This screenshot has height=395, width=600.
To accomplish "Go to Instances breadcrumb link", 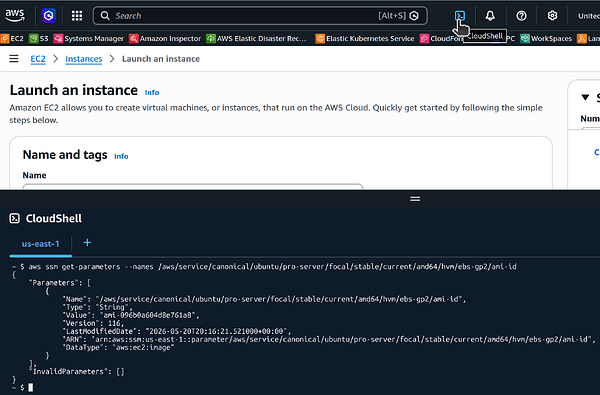I will click(x=83, y=59).
